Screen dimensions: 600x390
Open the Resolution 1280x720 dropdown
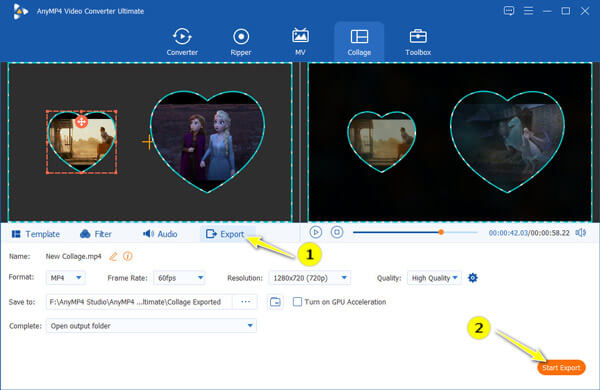(310, 278)
